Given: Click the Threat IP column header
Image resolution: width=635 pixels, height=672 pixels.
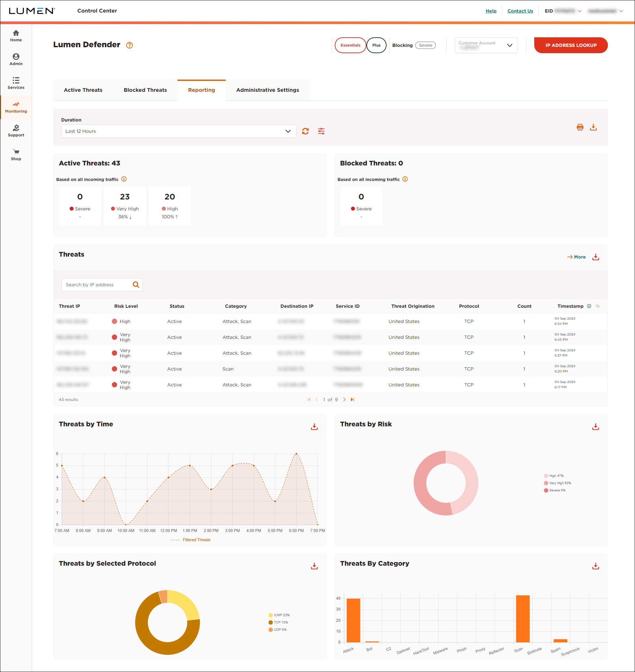Looking at the screenshot, I should click(x=69, y=306).
